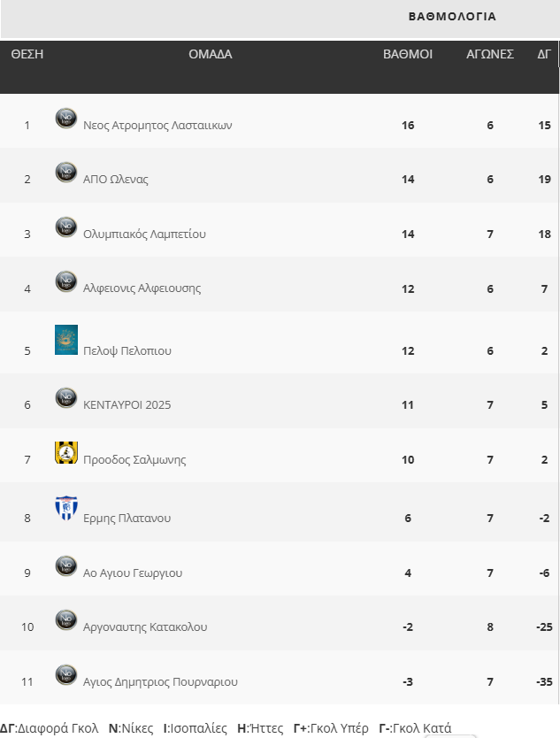Click the ΚΕΝΤΑΥΡΟΙ 2025 team logo
Screen dimensions: 560x738
[66, 398]
